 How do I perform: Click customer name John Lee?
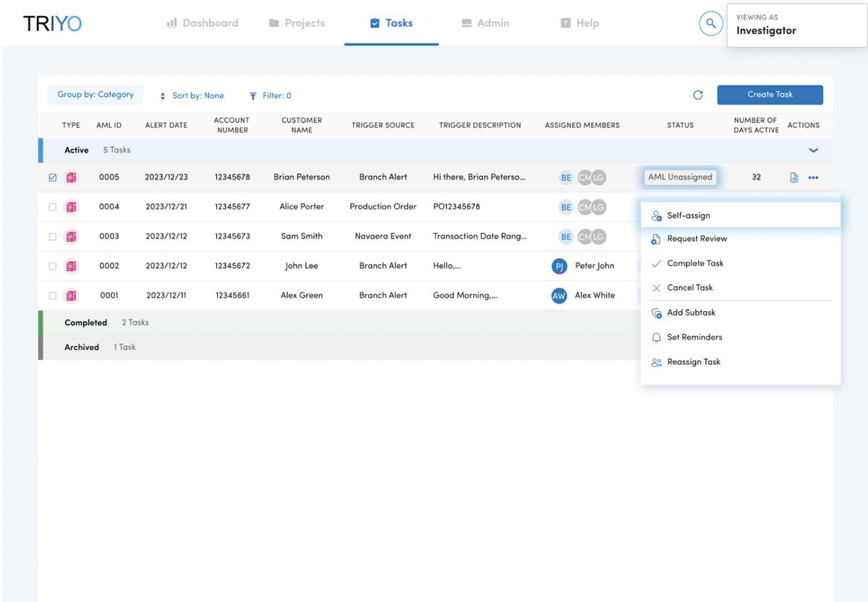tap(302, 266)
